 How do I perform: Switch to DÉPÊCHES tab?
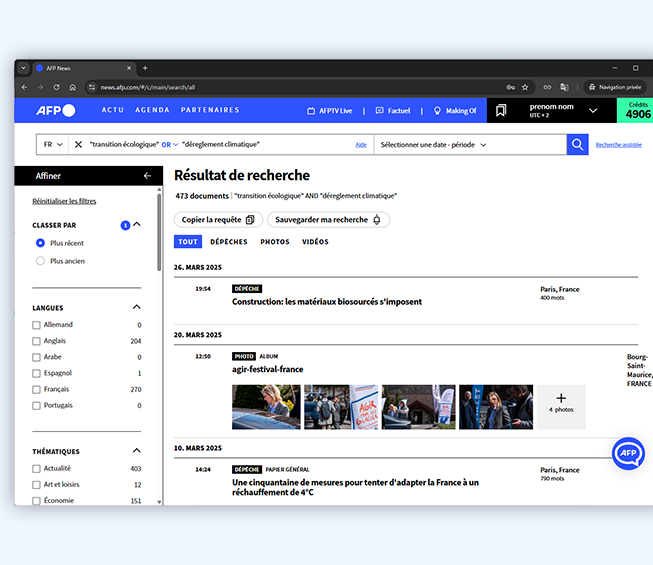[229, 242]
